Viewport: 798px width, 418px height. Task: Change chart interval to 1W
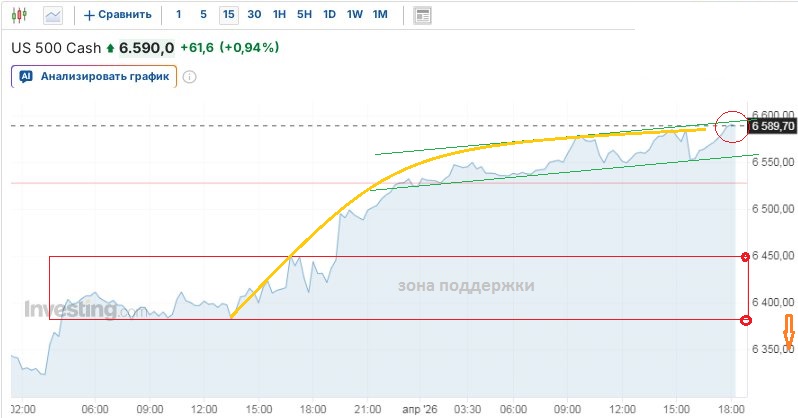(x=354, y=15)
